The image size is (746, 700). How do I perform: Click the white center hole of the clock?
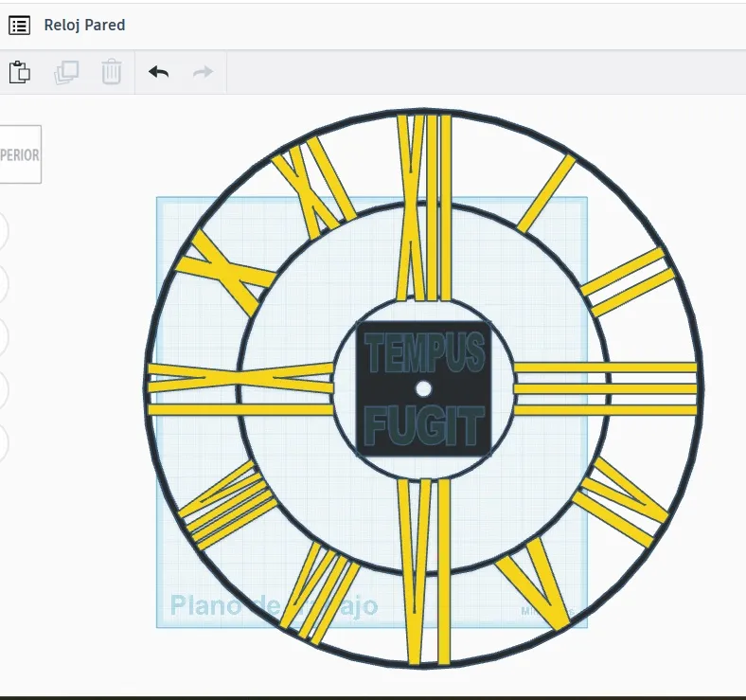423,389
